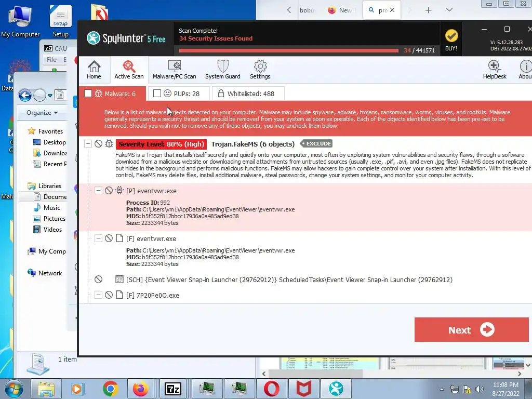Open 7-Zip from the taskbar

(172, 389)
